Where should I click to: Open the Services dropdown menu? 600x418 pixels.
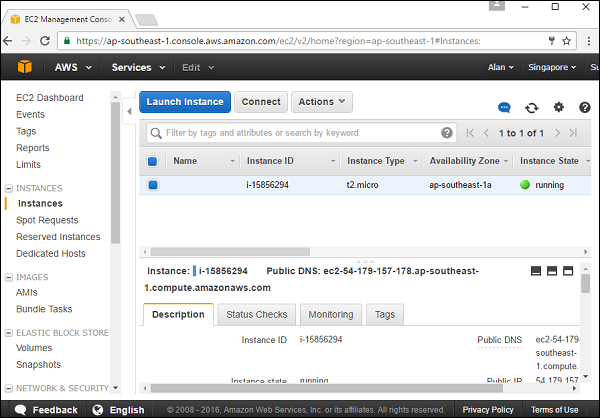[x=138, y=67]
